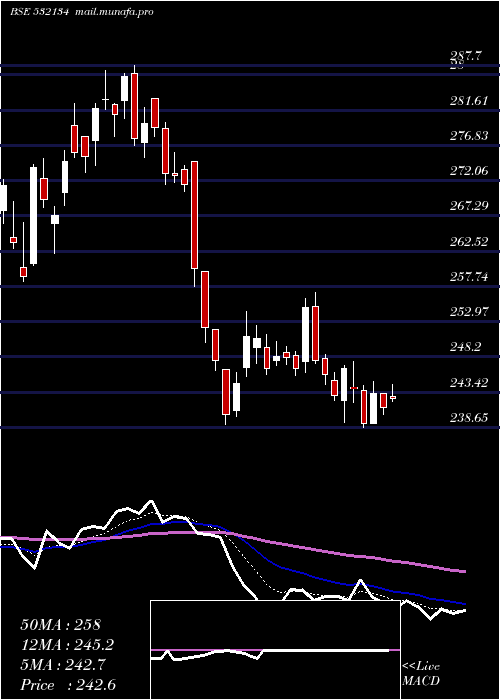The height and width of the screenshot is (700, 500).
Task: Select the 238.65 price axis label
Action: point(468,417)
